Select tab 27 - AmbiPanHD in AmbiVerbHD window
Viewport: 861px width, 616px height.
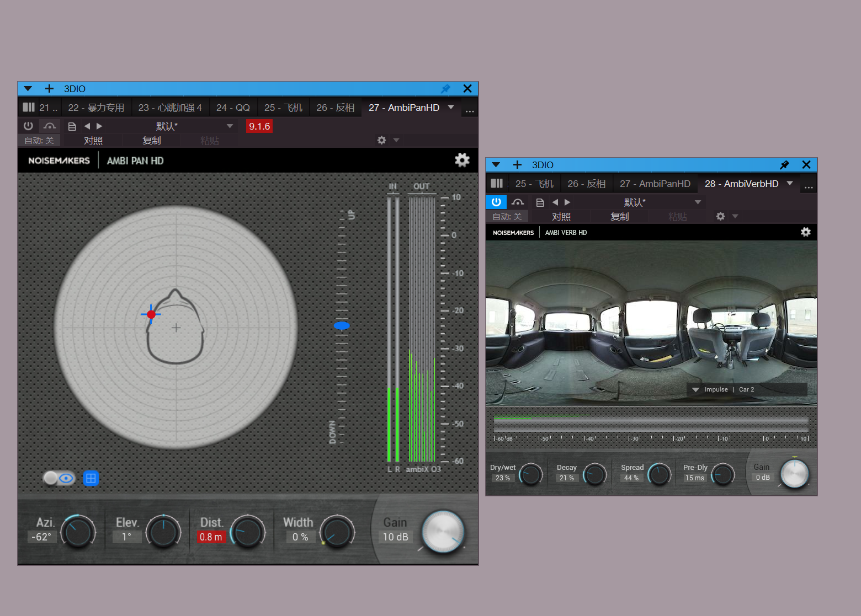coord(655,184)
